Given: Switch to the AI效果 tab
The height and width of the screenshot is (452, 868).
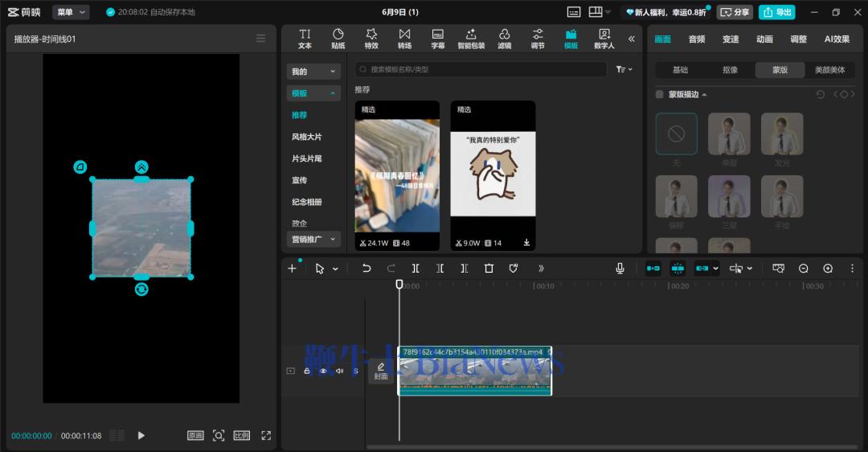Looking at the screenshot, I should pos(837,39).
